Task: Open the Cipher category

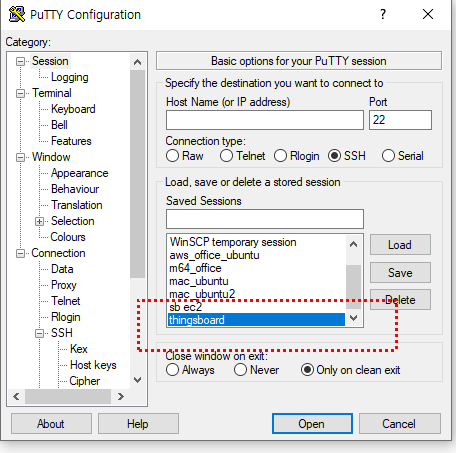Action: click(x=84, y=381)
